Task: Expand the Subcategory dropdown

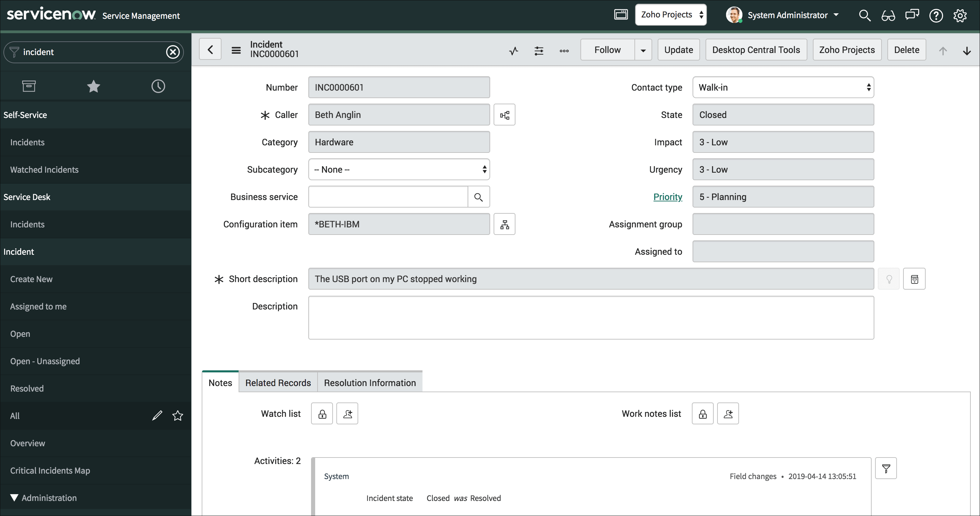Action: [399, 170]
